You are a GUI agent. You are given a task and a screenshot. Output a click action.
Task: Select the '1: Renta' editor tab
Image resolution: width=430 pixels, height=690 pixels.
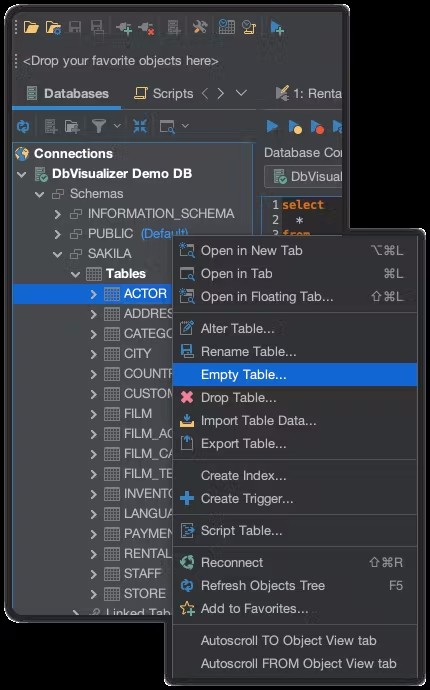308,93
